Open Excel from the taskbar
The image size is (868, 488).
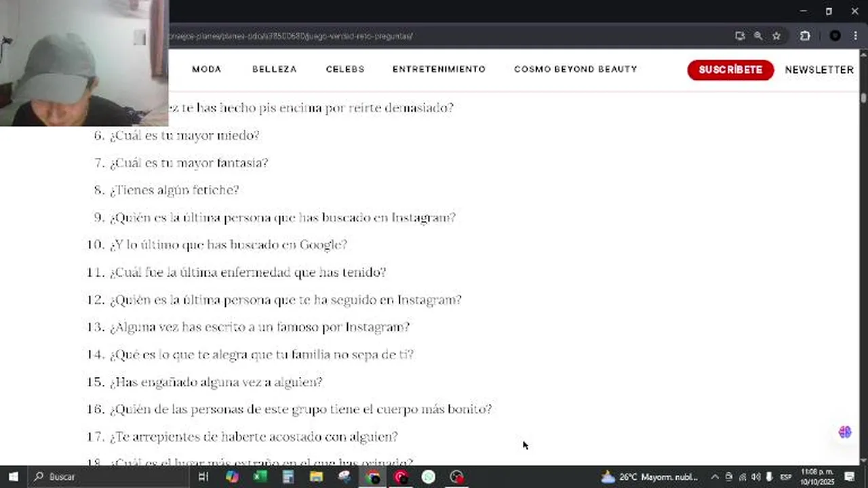(x=260, y=476)
